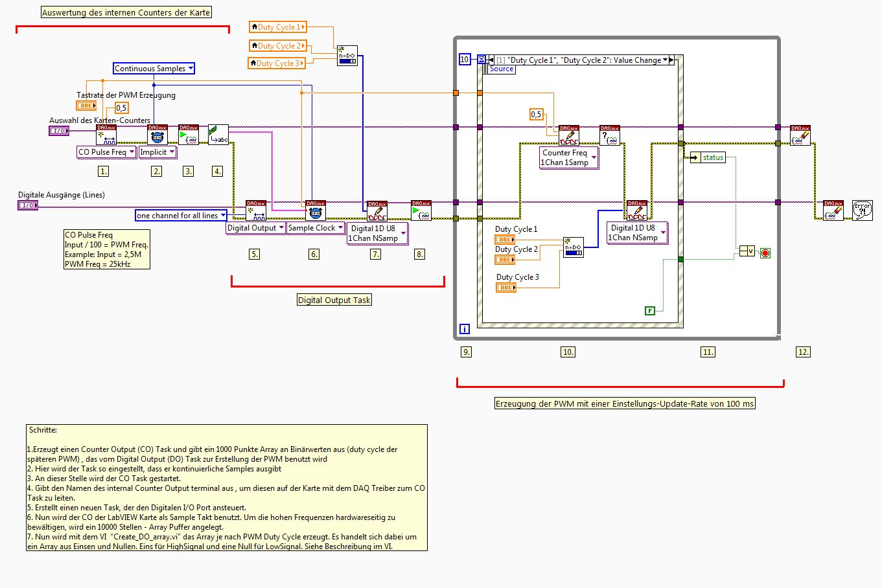Select DAQmx Create Channel VI above Digital Output
This screenshot has width=882, height=588.
(x=256, y=210)
